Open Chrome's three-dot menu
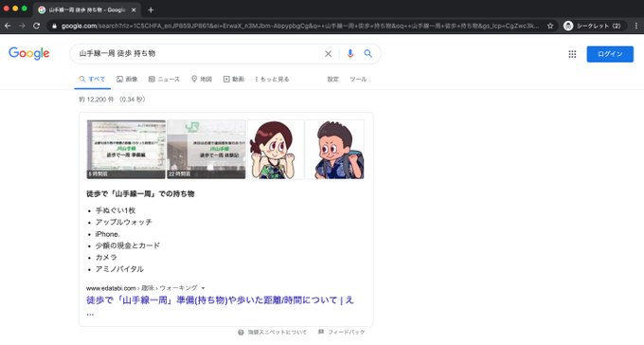 point(636,26)
